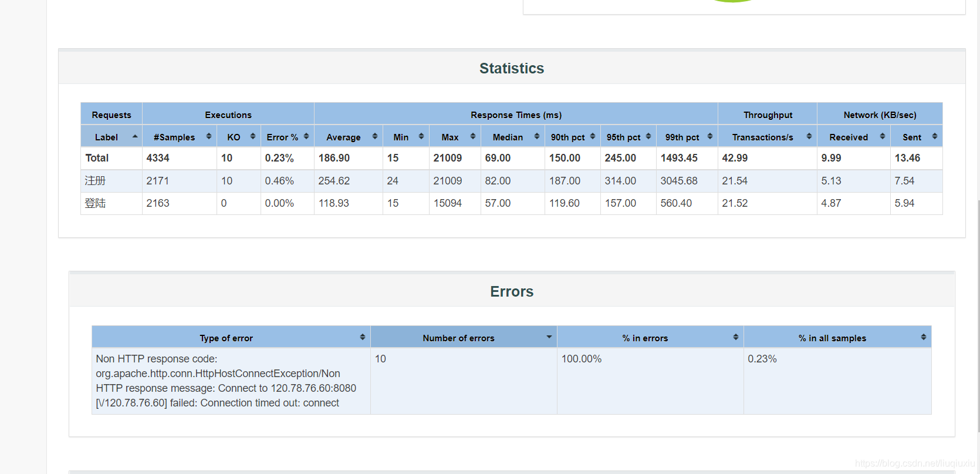Click 注册 samples value 2171
This screenshot has width=980, height=474.
pos(158,181)
